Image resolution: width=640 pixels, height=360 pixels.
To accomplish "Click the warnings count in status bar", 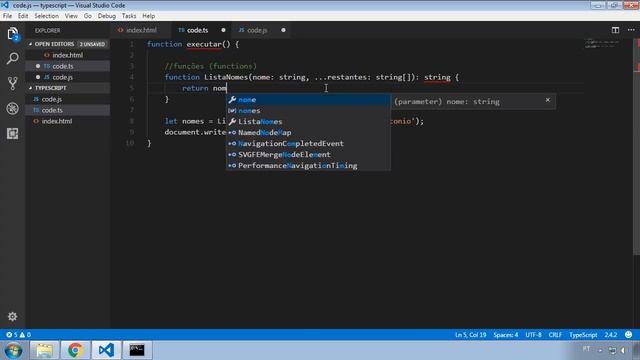I will pos(25,335).
